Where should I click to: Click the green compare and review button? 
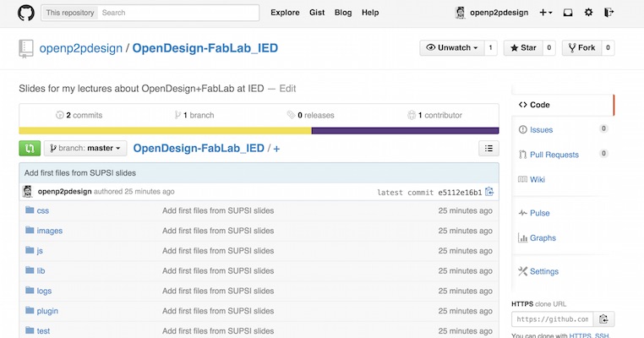tap(30, 148)
